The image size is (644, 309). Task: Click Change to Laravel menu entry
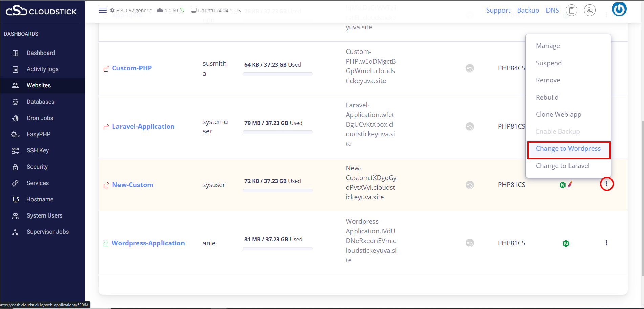(562, 166)
